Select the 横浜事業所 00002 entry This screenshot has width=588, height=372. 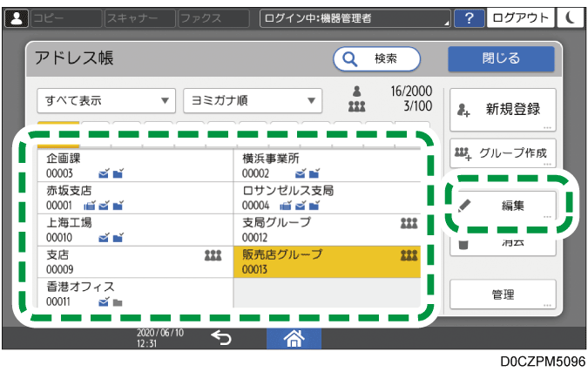[327, 166]
